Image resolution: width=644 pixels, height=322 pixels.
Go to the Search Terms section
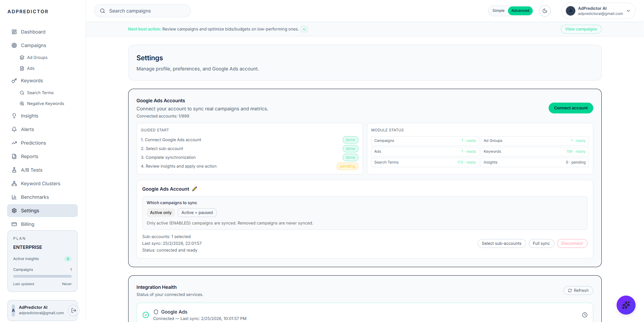point(40,92)
